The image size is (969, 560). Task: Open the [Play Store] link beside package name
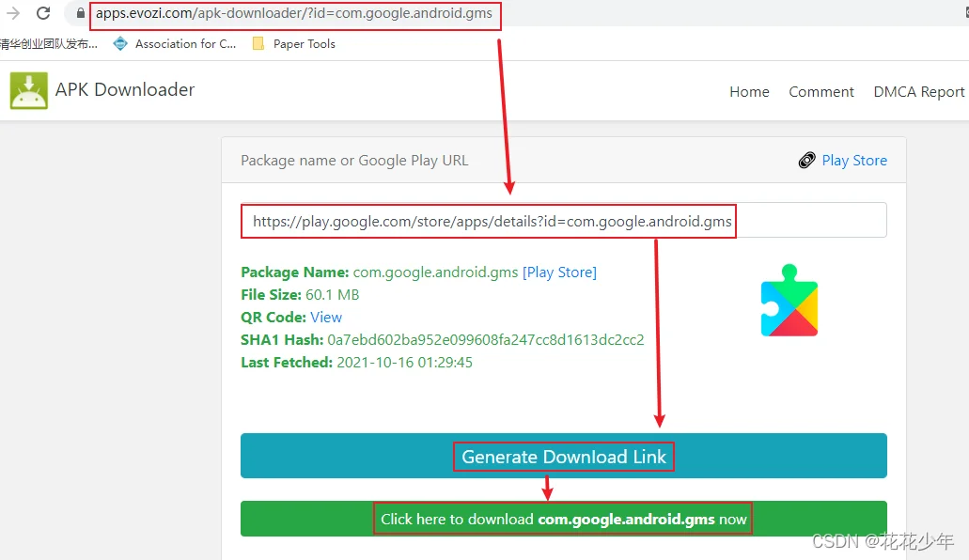tap(559, 272)
